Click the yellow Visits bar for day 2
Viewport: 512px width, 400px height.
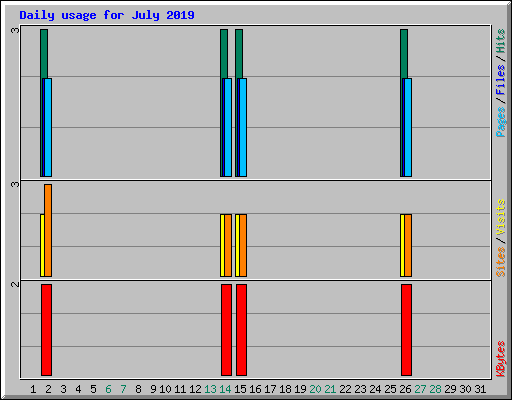pyautogui.click(x=42, y=245)
